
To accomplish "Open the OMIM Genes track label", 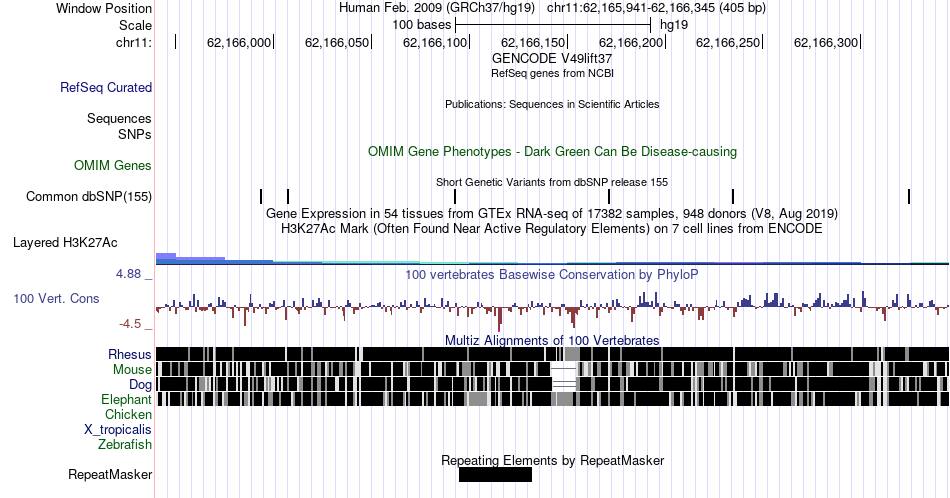I will tap(113, 165).
